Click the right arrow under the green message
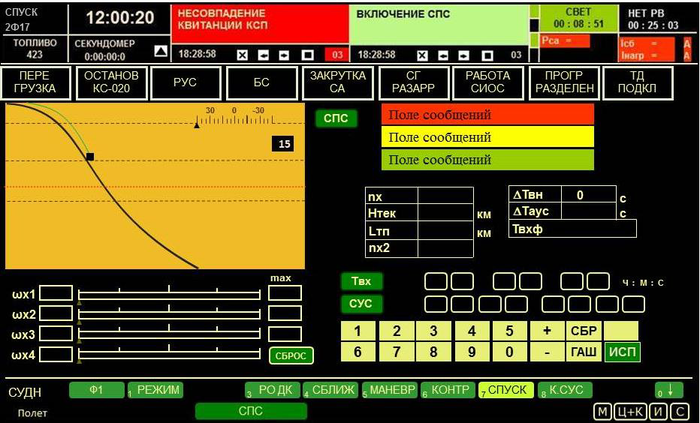This screenshot has height=423, width=700. pos(462,55)
